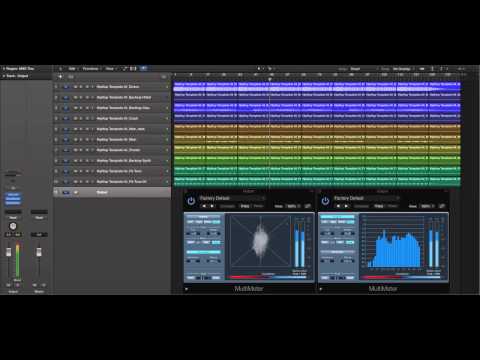Toggle the blue Catch Playhead icon
Screen dimensions: 480x360
pyautogui.click(x=144, y=69)
